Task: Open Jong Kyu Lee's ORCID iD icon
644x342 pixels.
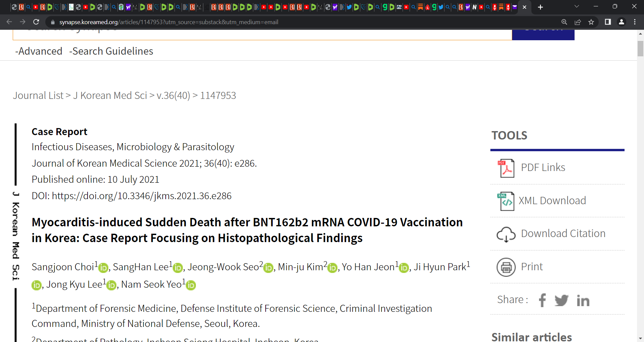Action: [x=111, y=285]
